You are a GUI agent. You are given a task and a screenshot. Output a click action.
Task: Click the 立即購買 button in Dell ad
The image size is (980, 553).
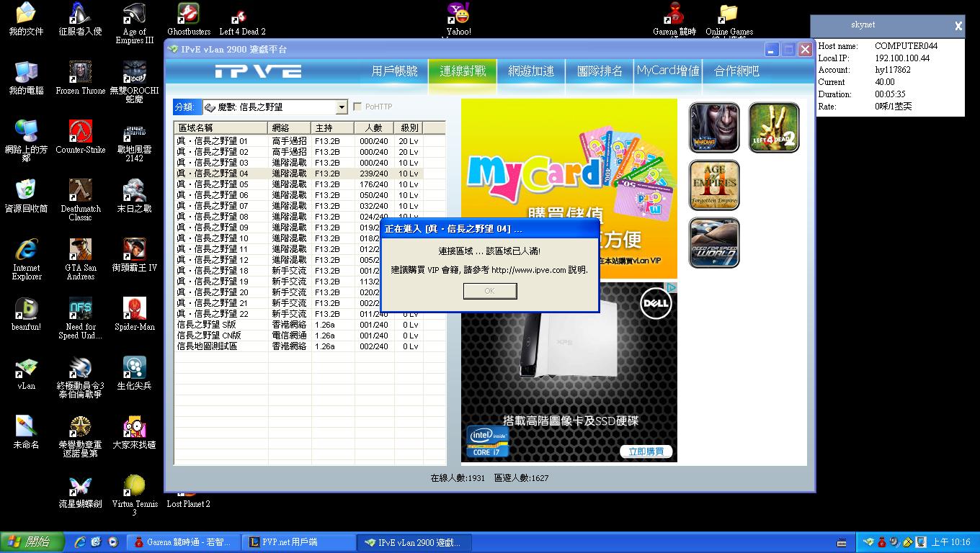click(646, 451)
